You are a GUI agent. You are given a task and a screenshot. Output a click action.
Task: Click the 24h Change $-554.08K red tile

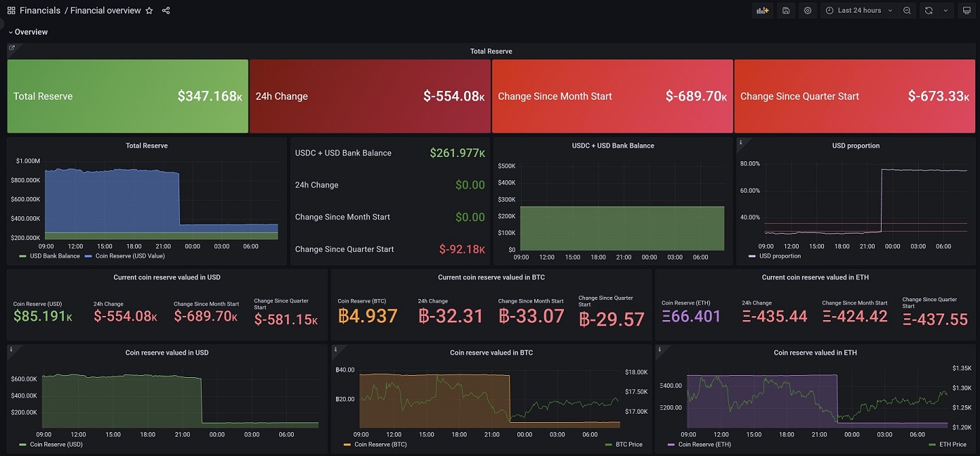click(x=370, y=96)
